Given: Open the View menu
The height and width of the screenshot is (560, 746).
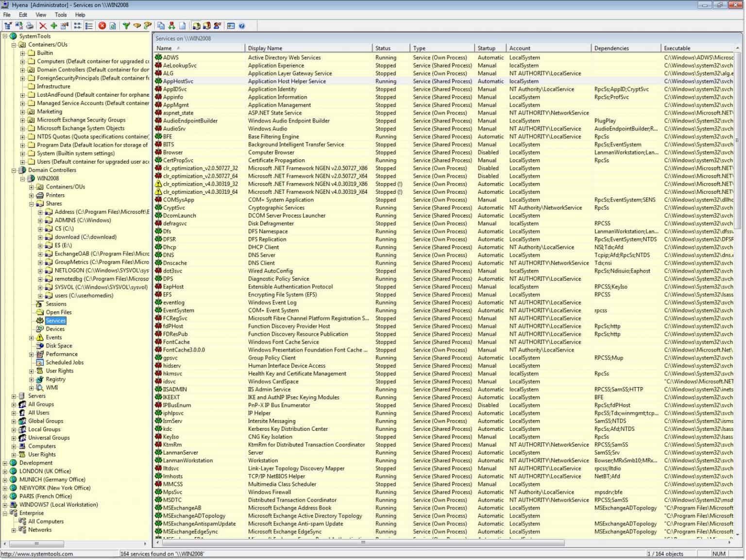Looking at the screenshot, I should 40,15.
